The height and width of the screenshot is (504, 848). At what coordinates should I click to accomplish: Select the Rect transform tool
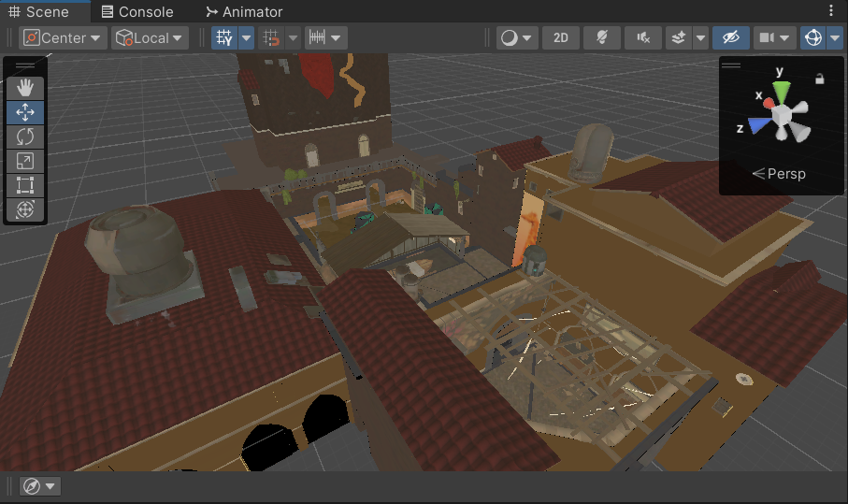(25, 185)
